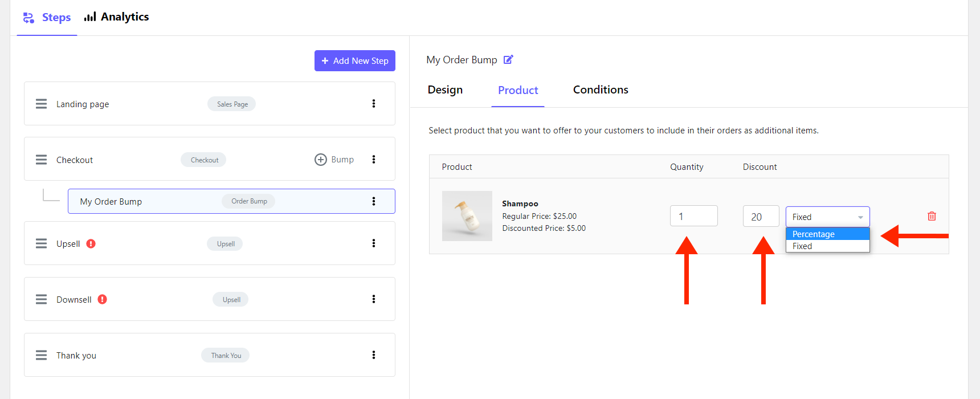Click the Add New Step button
This screenshot has height=399, width=980.
point(355,60)
